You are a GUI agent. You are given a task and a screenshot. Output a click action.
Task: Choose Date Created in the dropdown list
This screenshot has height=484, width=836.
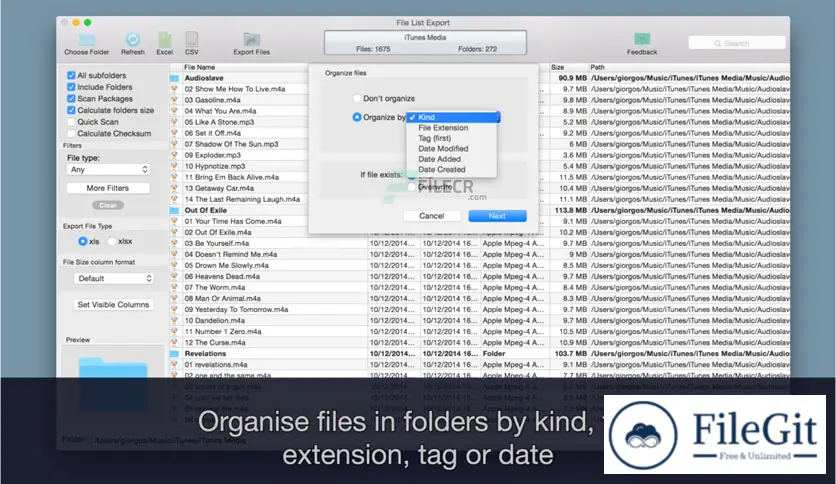(452, 170)
